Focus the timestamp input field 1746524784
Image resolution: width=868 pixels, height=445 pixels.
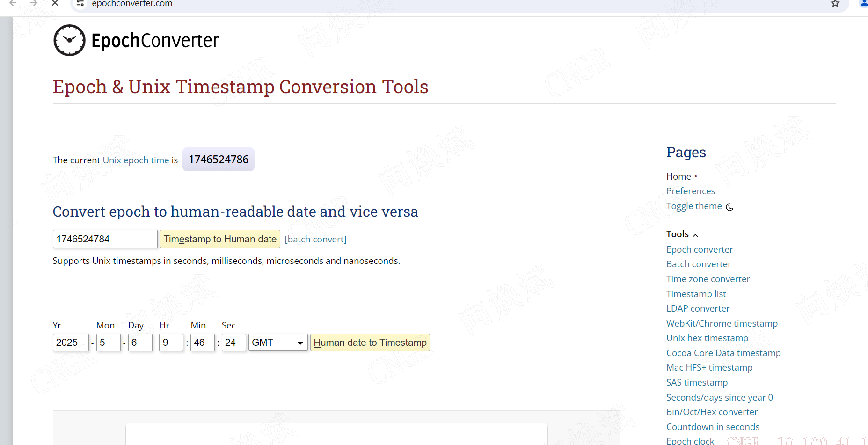point(105,239)
